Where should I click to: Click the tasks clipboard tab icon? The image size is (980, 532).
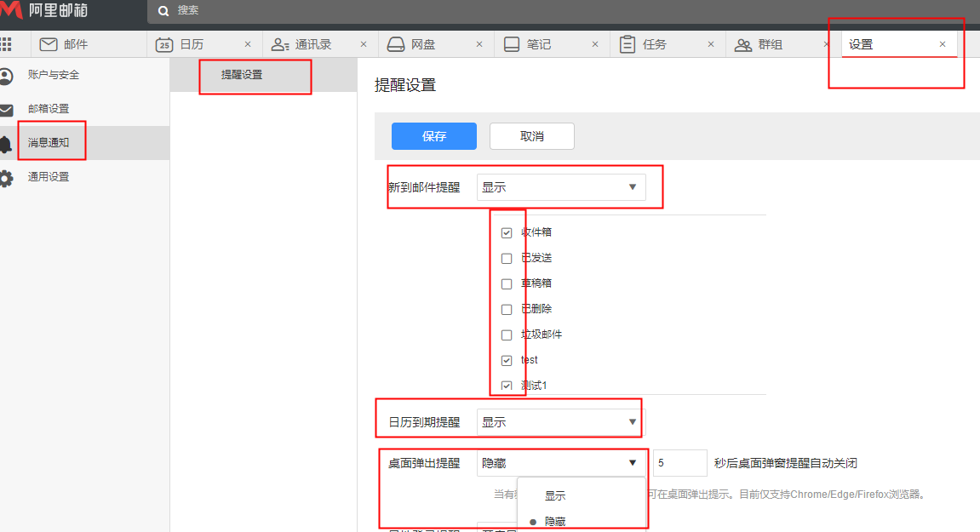point(628,44)
